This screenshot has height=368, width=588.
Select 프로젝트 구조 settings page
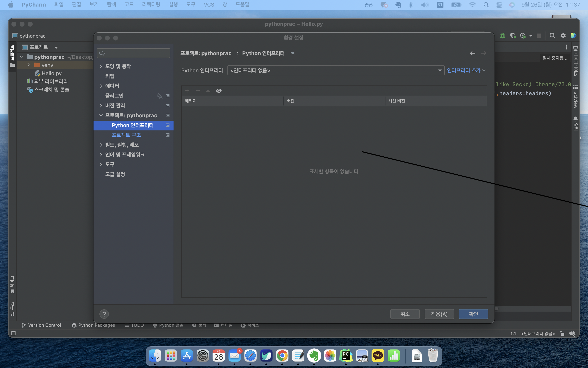[126, 135]
